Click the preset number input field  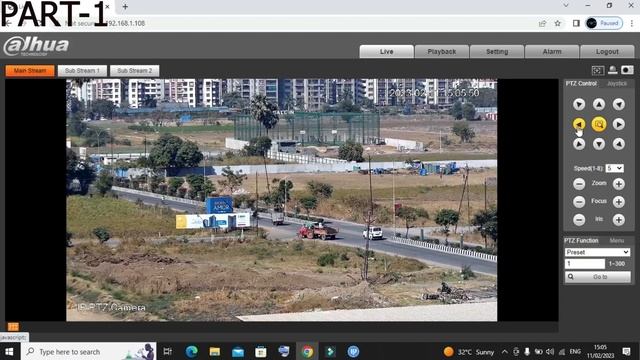585,264
